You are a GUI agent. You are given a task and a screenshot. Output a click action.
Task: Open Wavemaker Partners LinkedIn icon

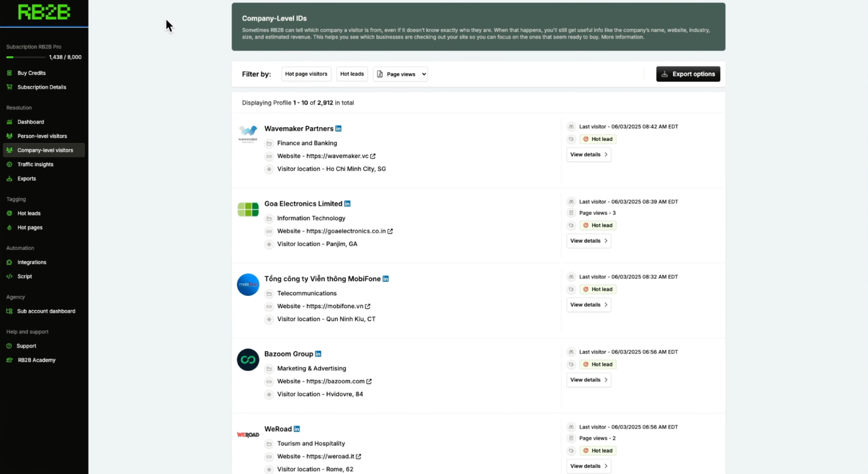(338, 128)
